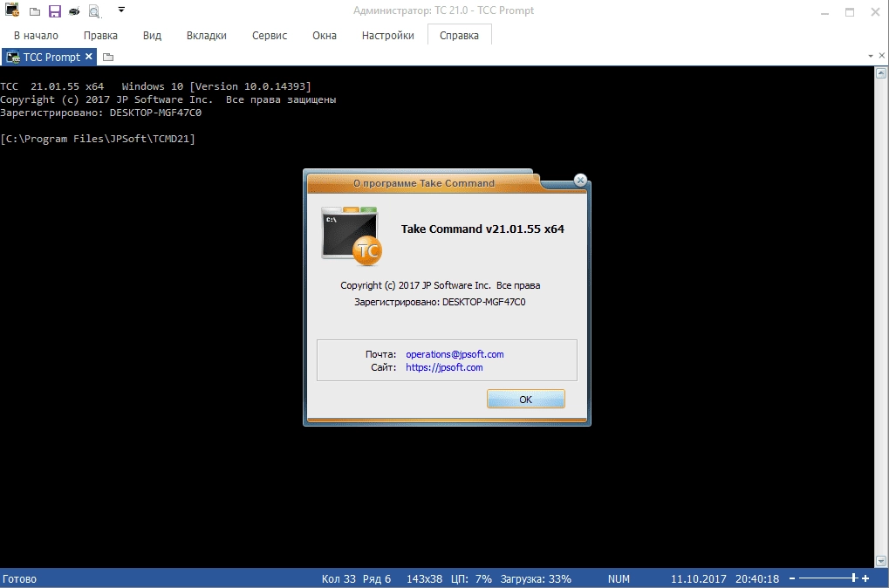Click the «Copyright (c) 2017» line in console
The width and height of the screenshot is (889, 588).
pyautogui.click(x=168, y=99)
